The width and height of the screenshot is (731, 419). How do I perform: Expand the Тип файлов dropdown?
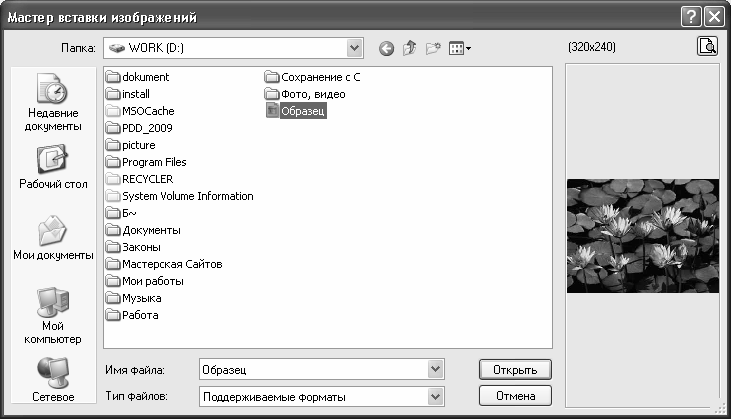pyautogui.click(x=435, y=397)
